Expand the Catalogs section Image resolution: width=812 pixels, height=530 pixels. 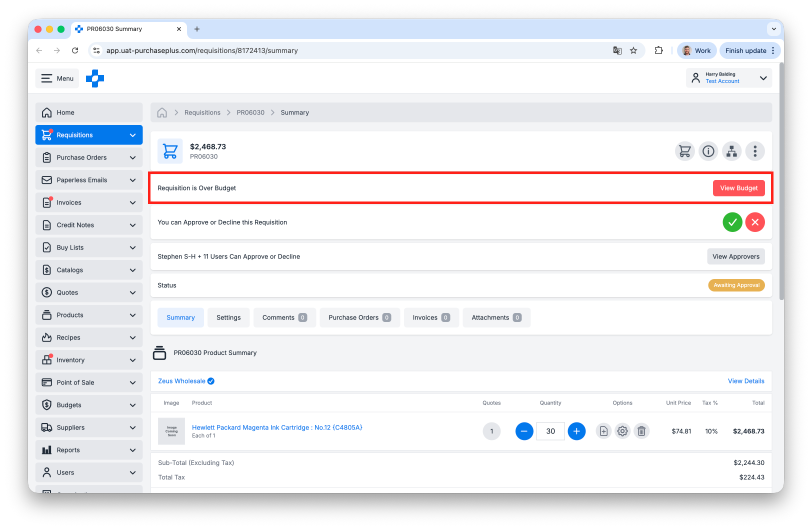[89, 270]
